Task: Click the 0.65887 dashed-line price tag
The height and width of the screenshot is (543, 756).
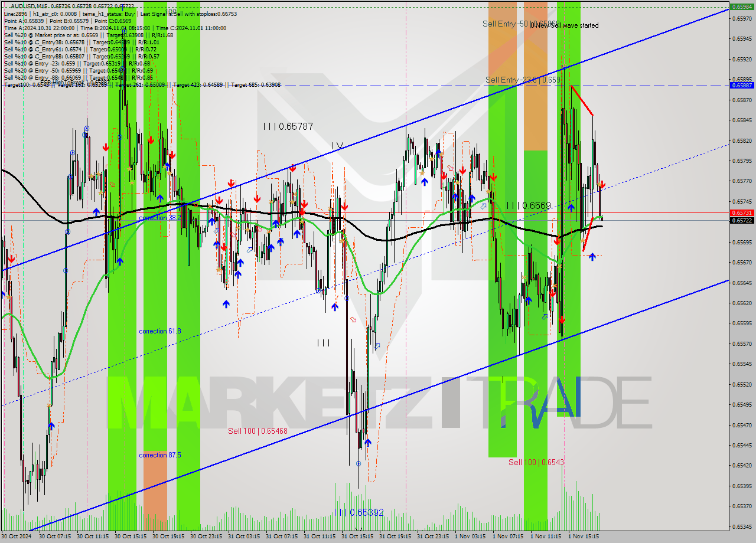Action: (742, 85)
